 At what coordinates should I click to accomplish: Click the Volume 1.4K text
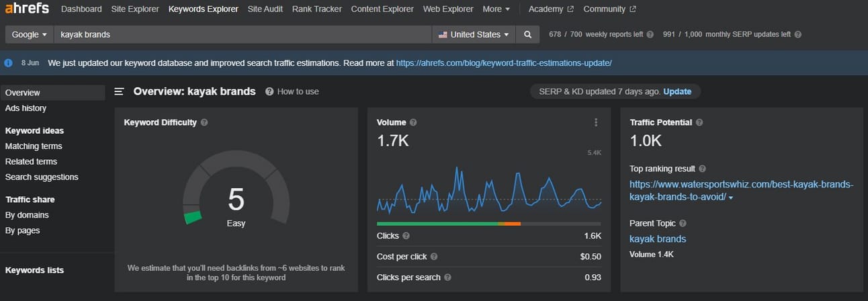(x=651, y=255)
